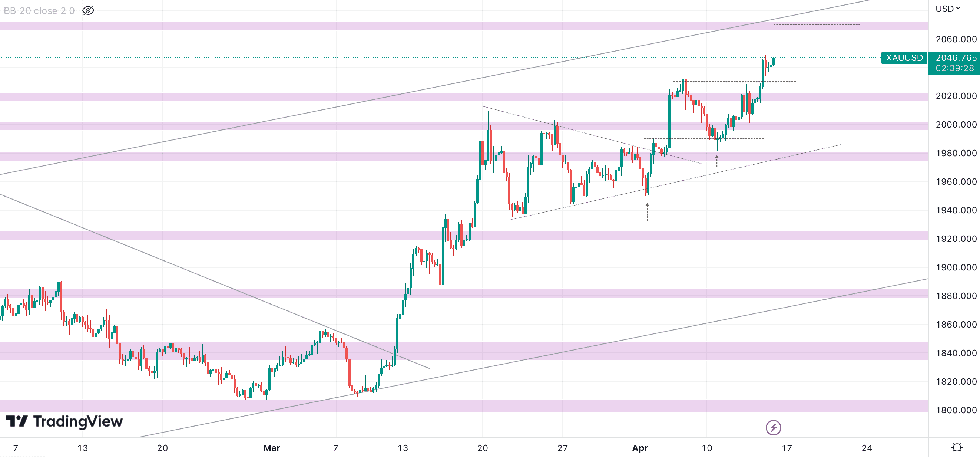The image size is (980, 457).
Task: Click the lightning bolt event icon
Action: (x=774, y=427)
